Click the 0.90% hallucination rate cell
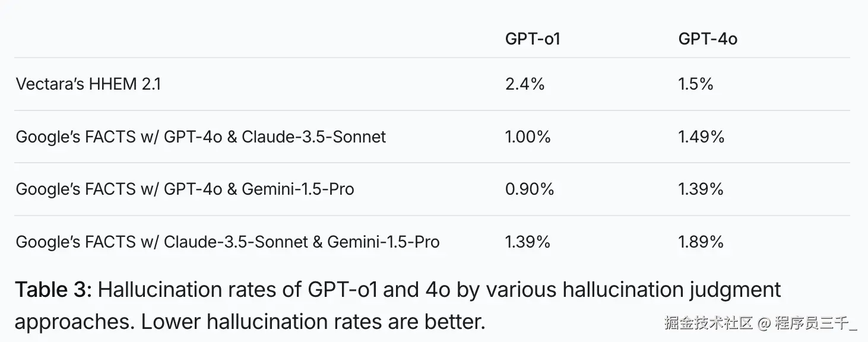The image size is (868, 342). [x=530, y=189]
